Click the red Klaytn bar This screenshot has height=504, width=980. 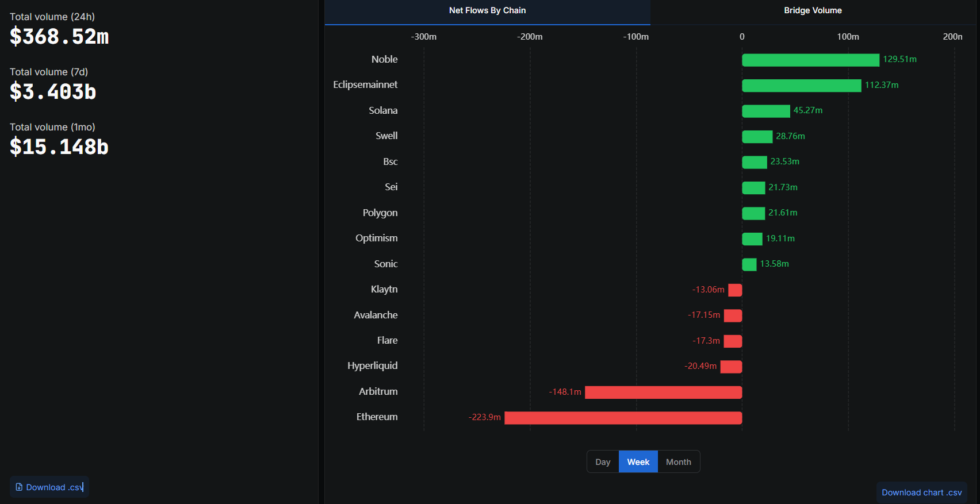point(735,290)
